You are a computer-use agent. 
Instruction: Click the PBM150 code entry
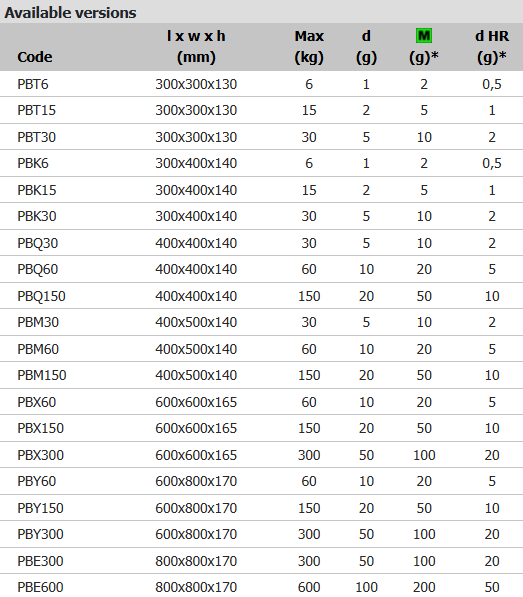click(x=42, y=375)
